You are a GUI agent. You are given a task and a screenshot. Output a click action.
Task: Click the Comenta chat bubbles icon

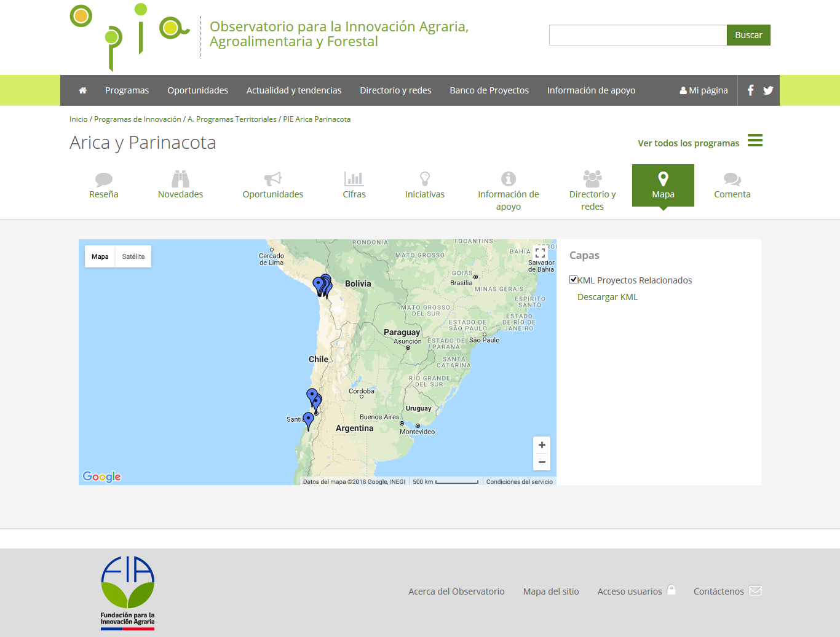(x=732, y=179)
